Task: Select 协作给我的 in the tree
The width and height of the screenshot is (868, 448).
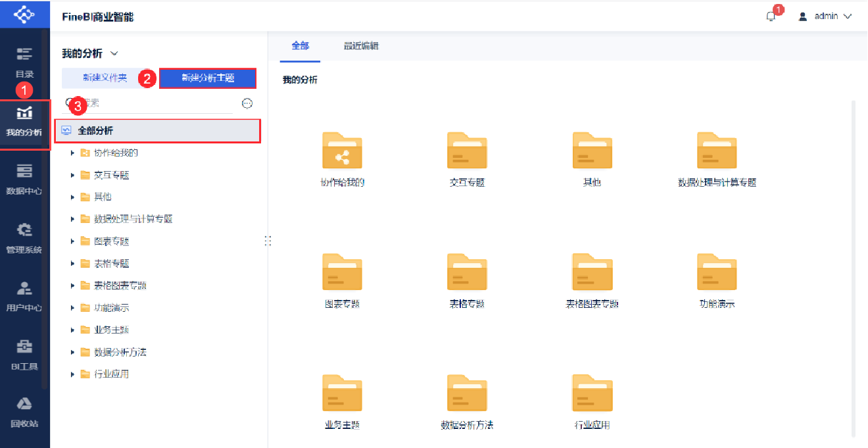Action: pos(116,153)
